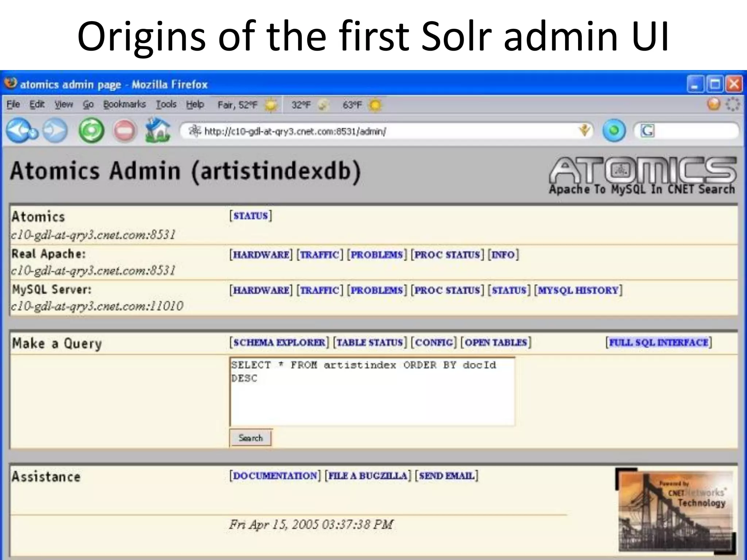The width and height of the screenshot is (747, 560).
Task: Open the TABLE STATUS link
Action: 369,343
